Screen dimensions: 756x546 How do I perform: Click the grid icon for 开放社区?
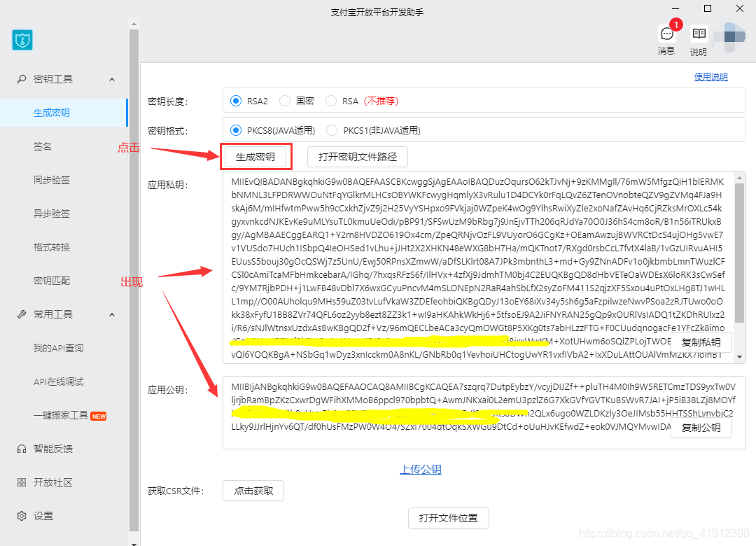point(22,482)
